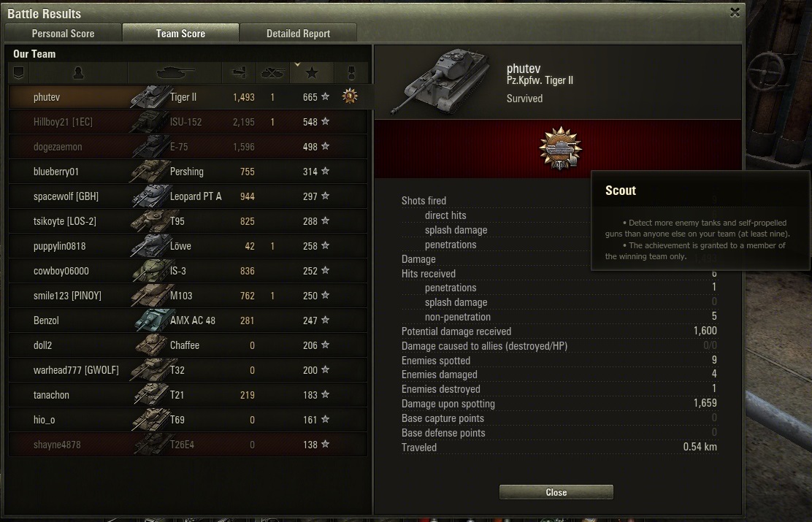Select shayne4878 T26E4 player row
Image resolution: width=812 pixels, height=522 pixels.
coord(188,445)
